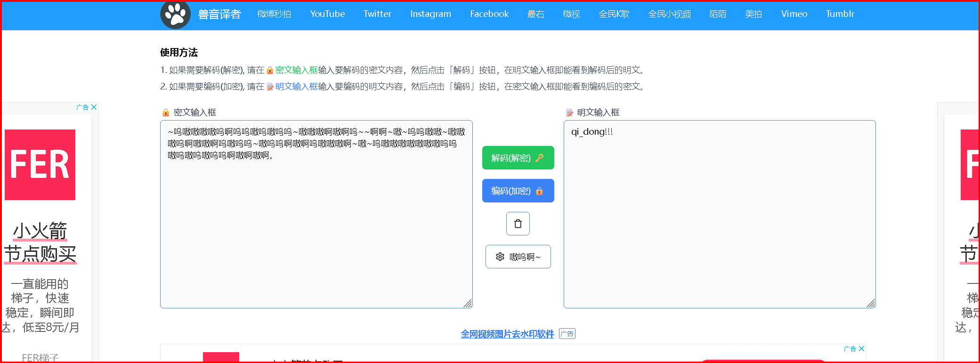The image size is (980, 363).
Task: Select 陌陌 in the top navigation
Action: coord(718,14)
